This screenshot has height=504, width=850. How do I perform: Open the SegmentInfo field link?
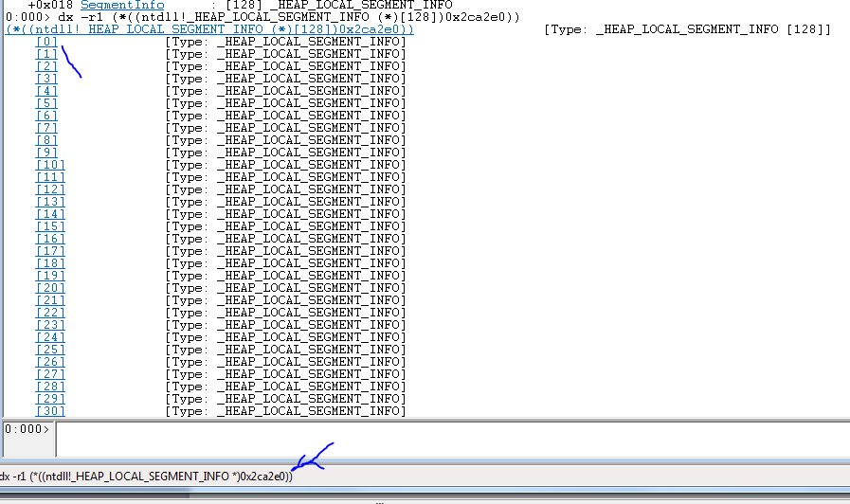point(122,6)
